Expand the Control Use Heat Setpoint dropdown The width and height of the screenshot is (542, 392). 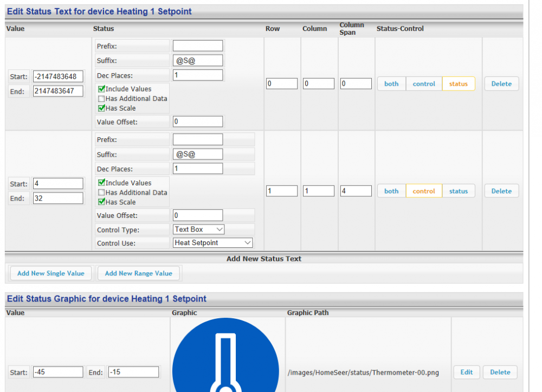click(x=212, y=243)
